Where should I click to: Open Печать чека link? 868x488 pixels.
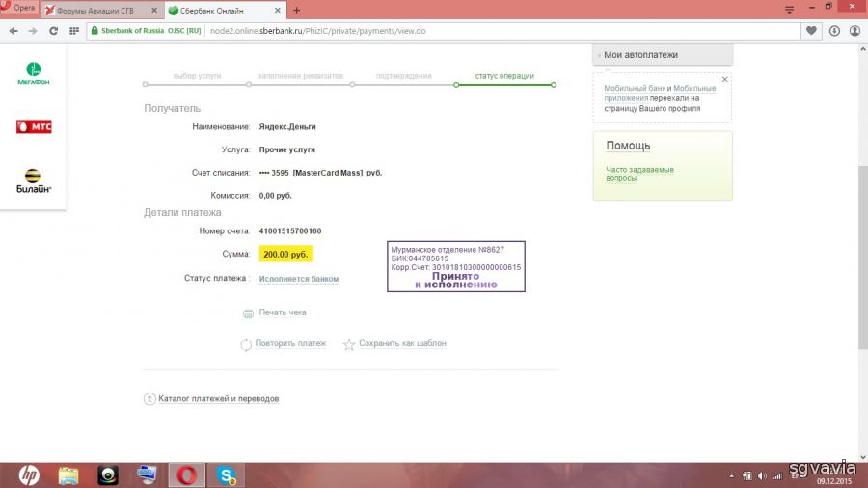point(283,312)
